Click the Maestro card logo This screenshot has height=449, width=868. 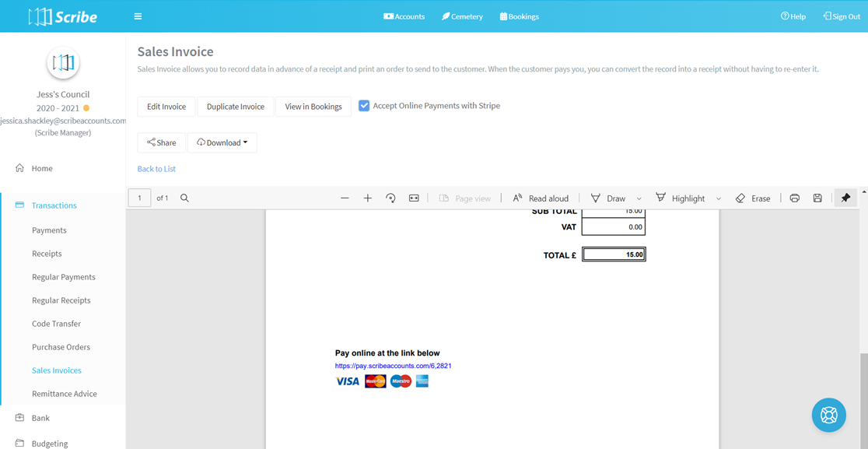[401, 381]
